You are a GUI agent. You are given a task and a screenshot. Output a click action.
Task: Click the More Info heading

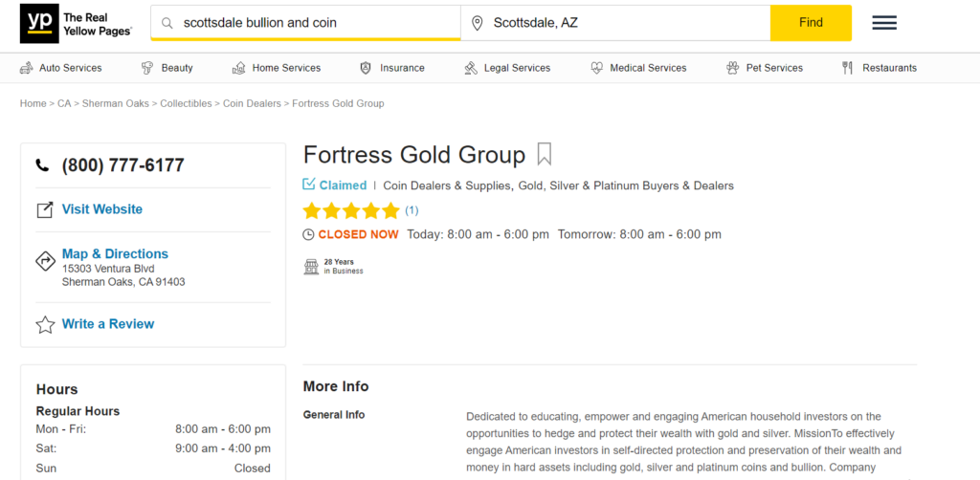click(336, 386)
